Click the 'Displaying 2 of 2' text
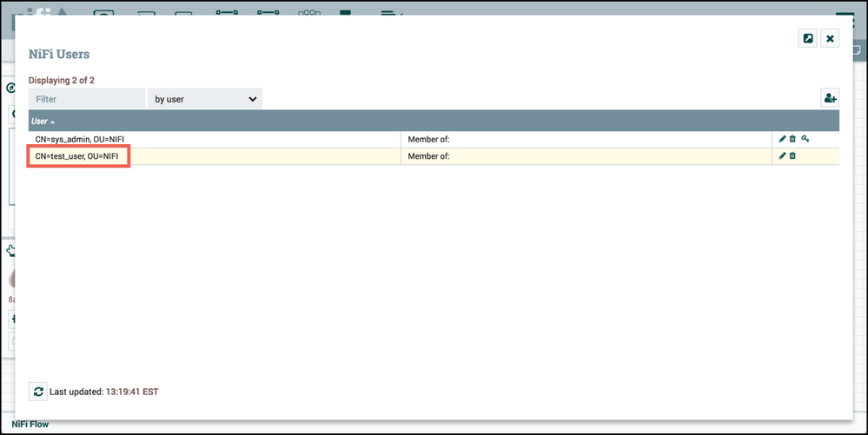Viewport: 868px width, 435px height. (x=62, y=80)
